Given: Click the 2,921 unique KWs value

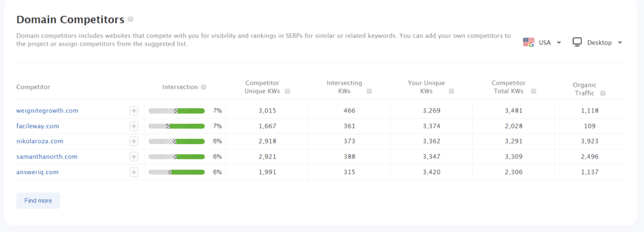Looking at the screenshot, I should pos(267,157).
